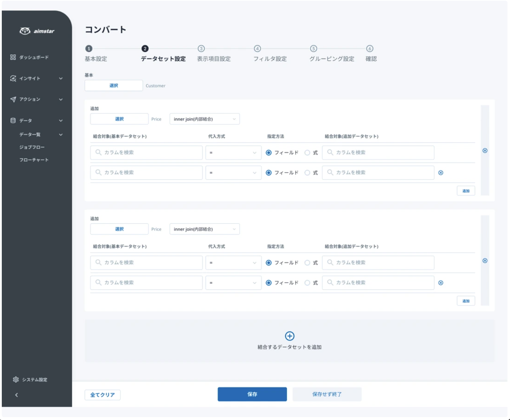Collapse sidebar with the left arrow icon
Viewport: 510px width, 420px height.
point(17,395)
